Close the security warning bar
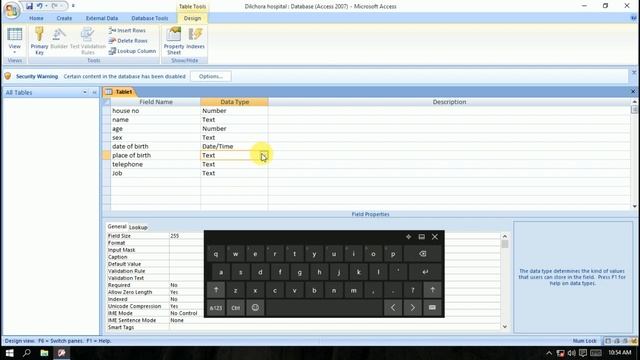 tap(634, 73)
